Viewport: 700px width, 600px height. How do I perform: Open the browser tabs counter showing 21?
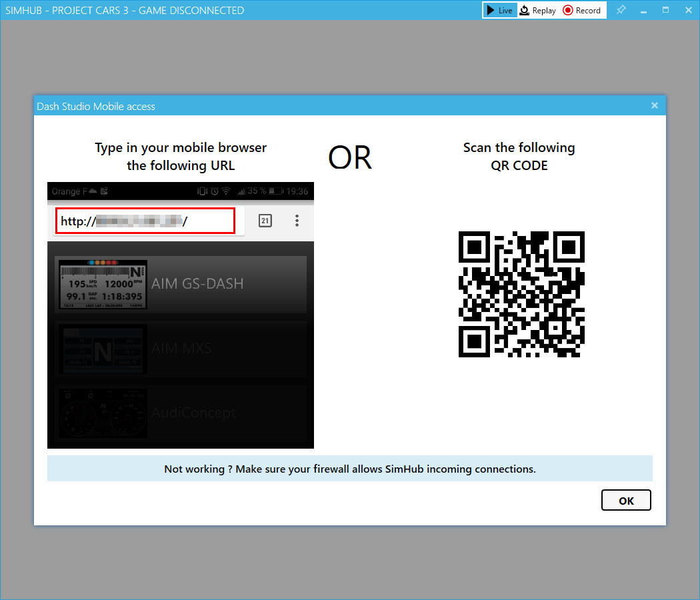click(265, 221)
